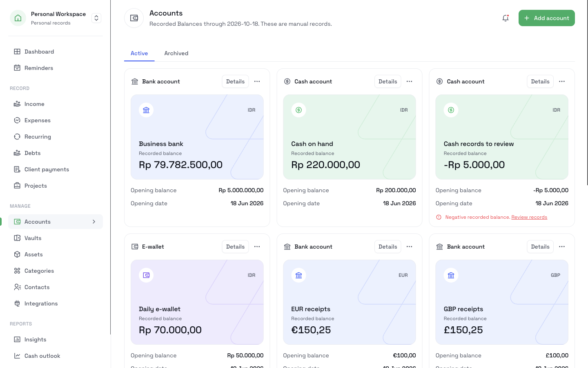588x368 pixels.
Task: Open more options for GBP receipts card
Action: [x=562, y=247]
